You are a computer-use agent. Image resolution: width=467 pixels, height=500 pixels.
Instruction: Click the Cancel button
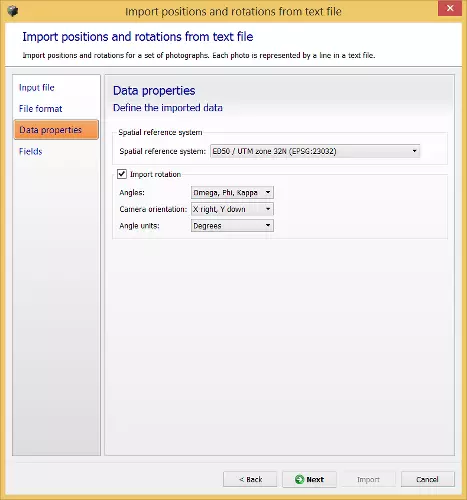[x=428, y=479]
